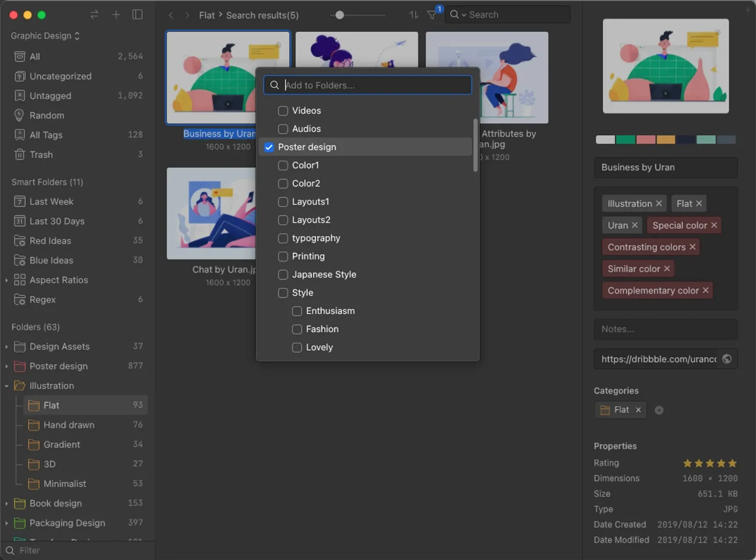Check the typography folder checkbox
Screen dimensions: 756x560
[283, 238]
